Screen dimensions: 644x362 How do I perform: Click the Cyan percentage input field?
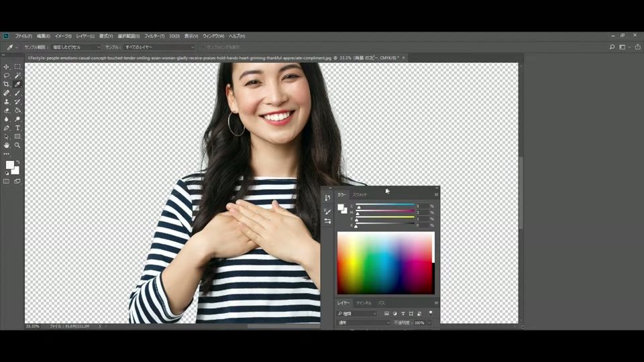(x=422, y=206)
